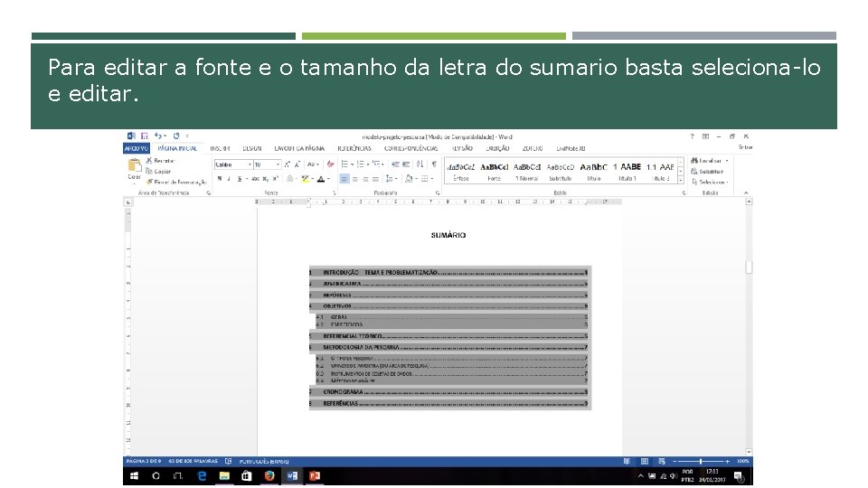
Task: Click the SUMÁRIO heading in the document
Action: tap(448, 235)
